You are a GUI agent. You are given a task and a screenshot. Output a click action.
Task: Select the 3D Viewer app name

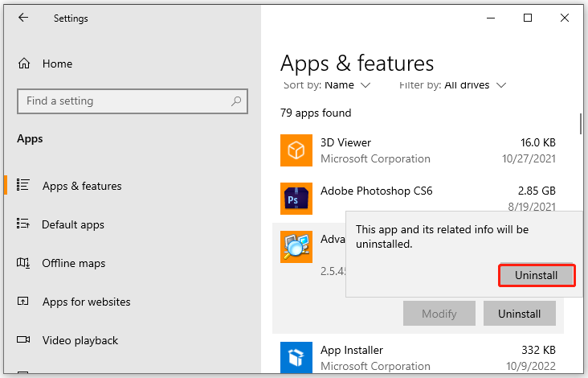[345, 142]
